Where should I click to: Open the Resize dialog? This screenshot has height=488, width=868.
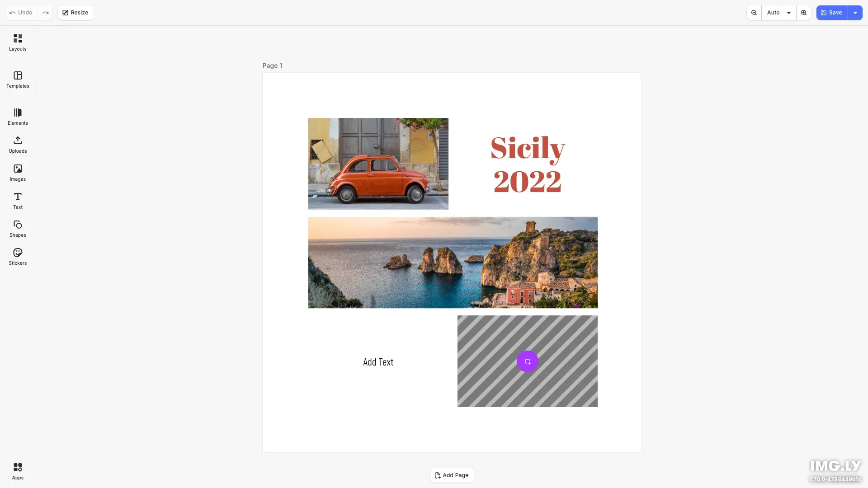coord(75,13)
